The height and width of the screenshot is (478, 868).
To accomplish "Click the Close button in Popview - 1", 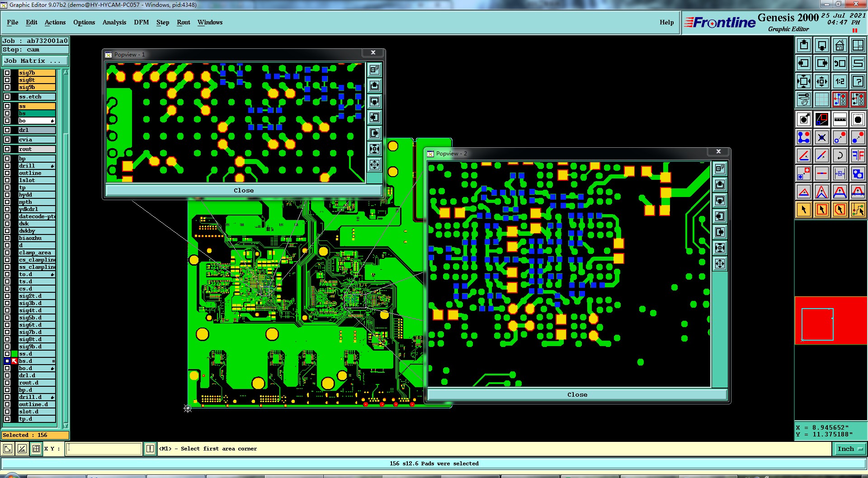I will point(244,190).
